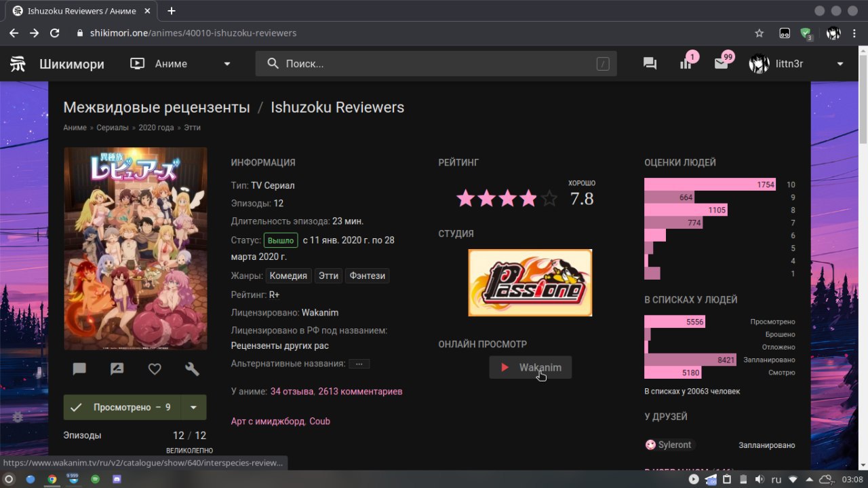The width and height of the screenshot is (868, 488).
Task: Focus the Поиск search field
Action: pos(436,64)
